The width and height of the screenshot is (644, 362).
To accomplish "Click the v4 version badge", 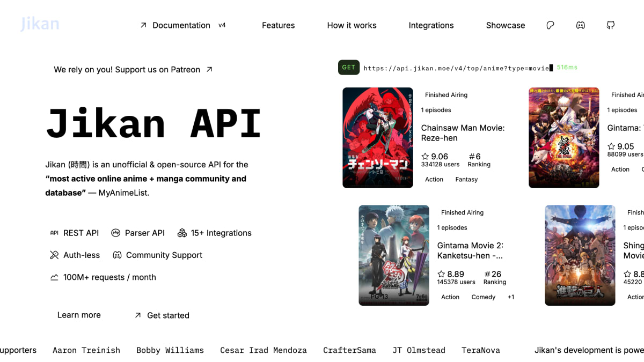I will pyautogui.click(x=222, y=25).
